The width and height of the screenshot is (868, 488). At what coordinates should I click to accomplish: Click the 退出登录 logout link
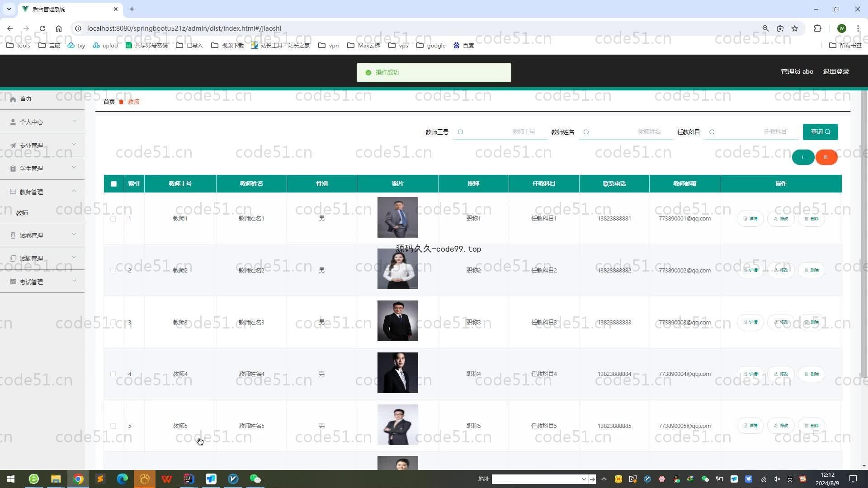[835, 71]
